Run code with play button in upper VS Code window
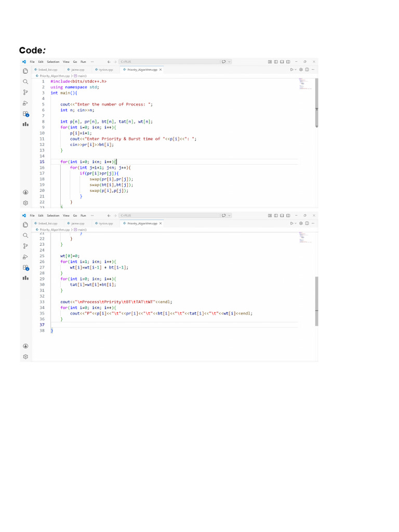 [291, 70]
